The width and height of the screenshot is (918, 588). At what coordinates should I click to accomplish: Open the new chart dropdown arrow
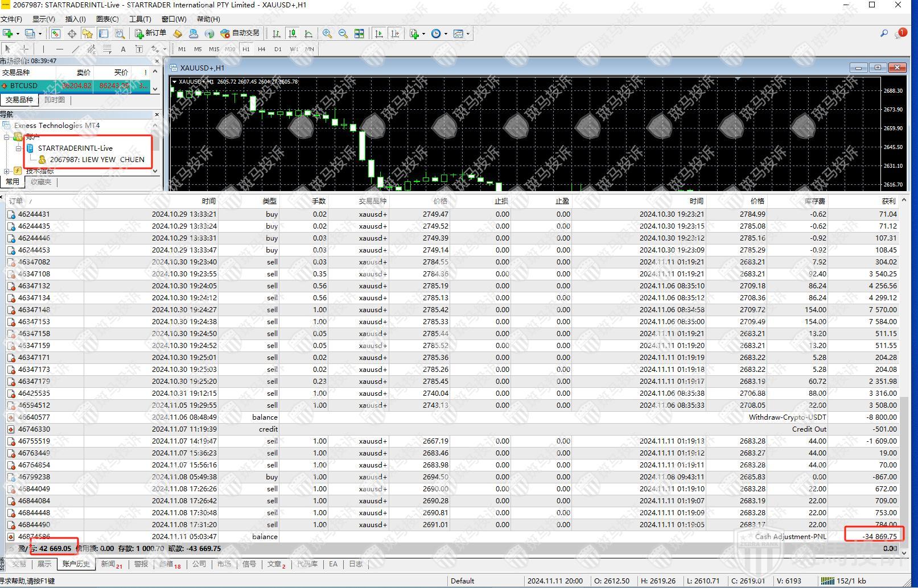click(18, 34)
